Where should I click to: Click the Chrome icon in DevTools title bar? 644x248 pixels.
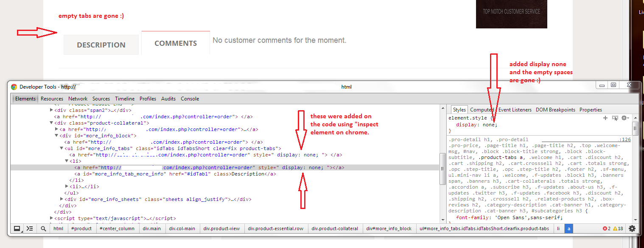(x=14, y=87)
